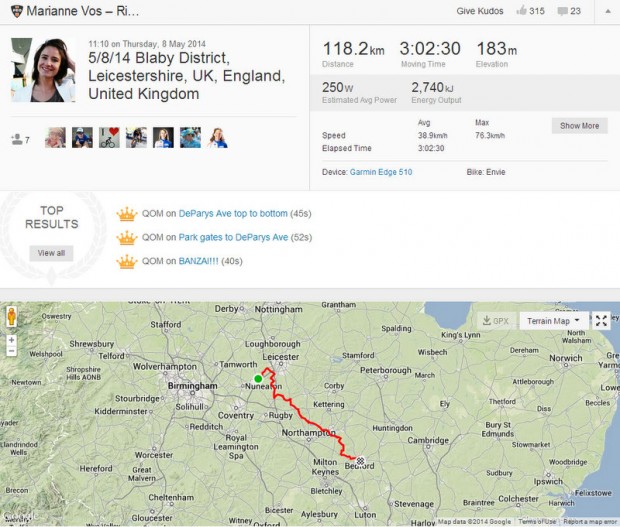Click the green start marker on map
Screen dimensions: 620x527
tap(258, 379)
